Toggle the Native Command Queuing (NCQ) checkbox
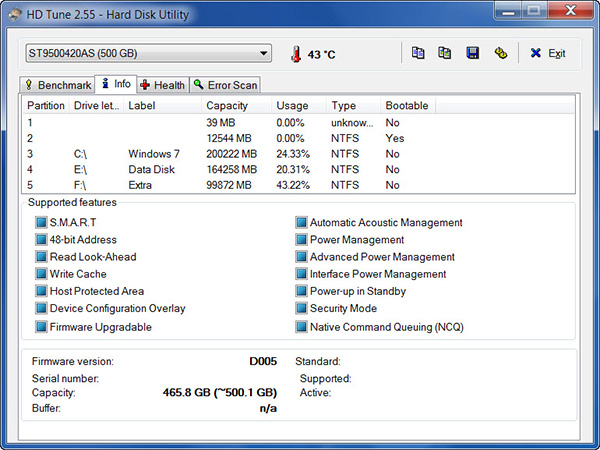Viewport: 600px width, 450px height. (x=301, y=327)
